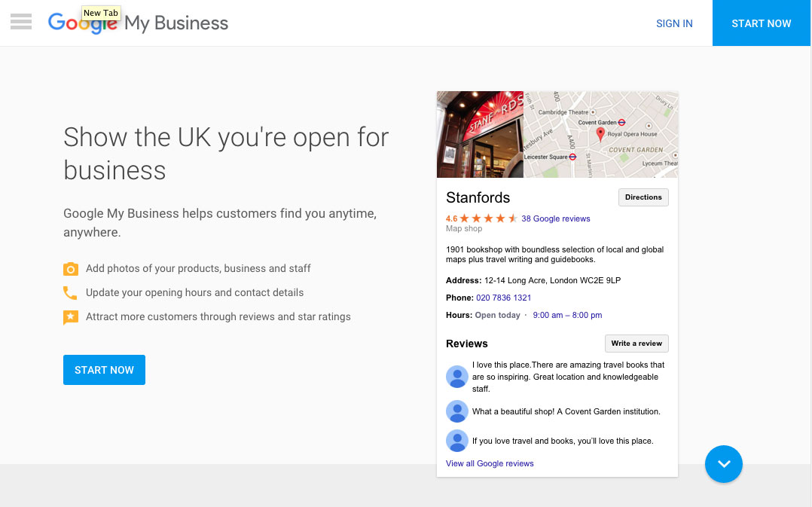Click the Stanfords storefront photo
Image resolution: width=812 pixels, height=507 pixels.
(x=480, y=134)
